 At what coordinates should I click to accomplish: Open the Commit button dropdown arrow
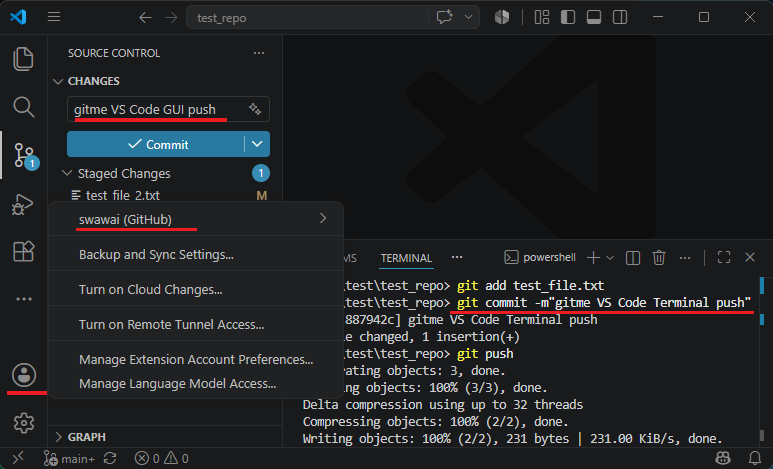tap(257, 144)
